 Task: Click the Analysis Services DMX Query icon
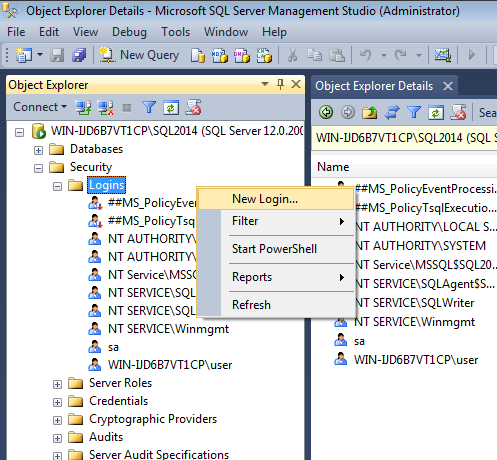coord(242,55)
